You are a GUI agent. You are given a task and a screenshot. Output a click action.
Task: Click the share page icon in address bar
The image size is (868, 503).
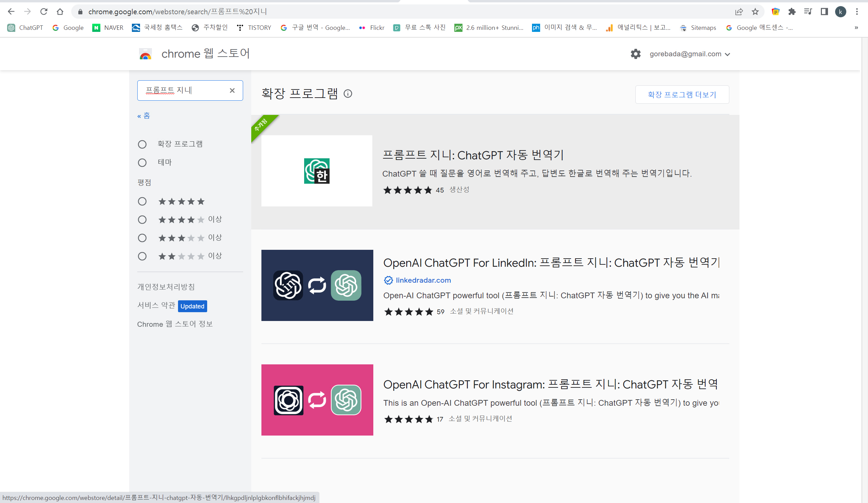[739, 12]
